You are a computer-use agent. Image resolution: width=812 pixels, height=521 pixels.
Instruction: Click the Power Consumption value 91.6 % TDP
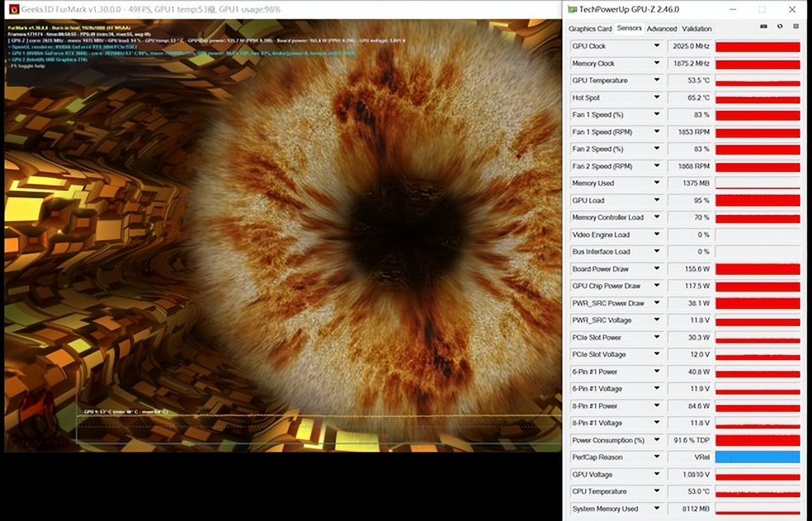tap(690, 440)
